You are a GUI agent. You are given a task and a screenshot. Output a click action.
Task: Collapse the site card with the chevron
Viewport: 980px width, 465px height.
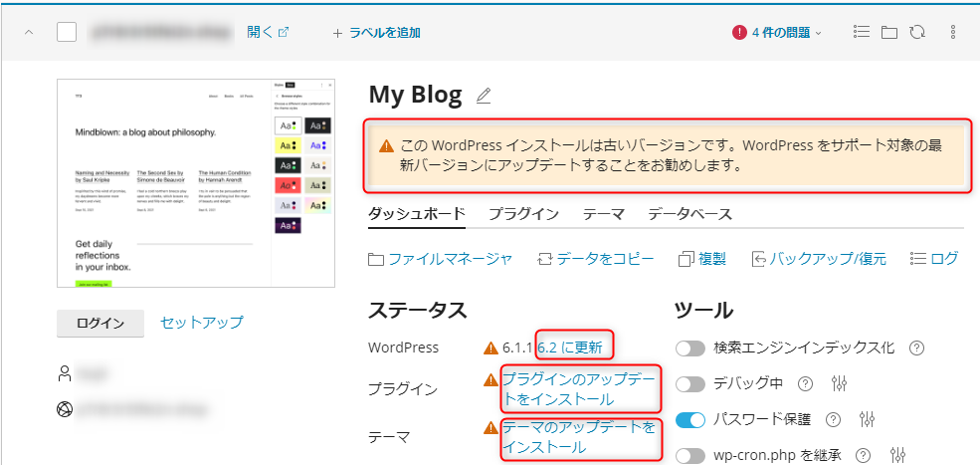coord(29,32)
